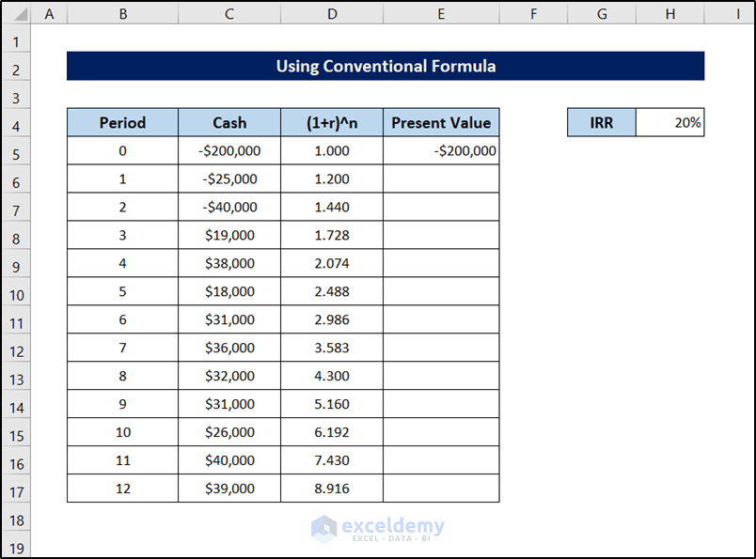Click the (1+r)^n header cell
The image size is (756, 559).
pyautogui.click(x=332, y=122)
